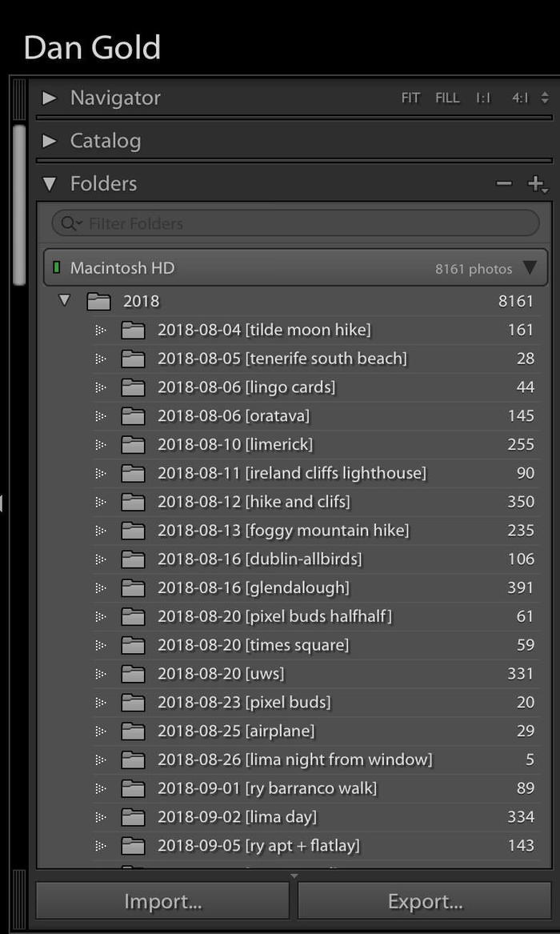
Task: Click folder icon for 2018-08-10 [limerick]
Action: (x=133, y=444)
